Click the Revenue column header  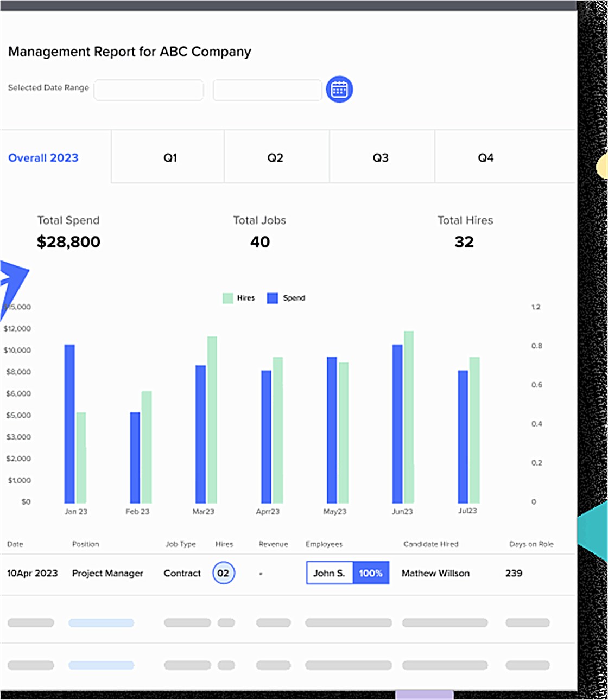[x=274, y=544]
